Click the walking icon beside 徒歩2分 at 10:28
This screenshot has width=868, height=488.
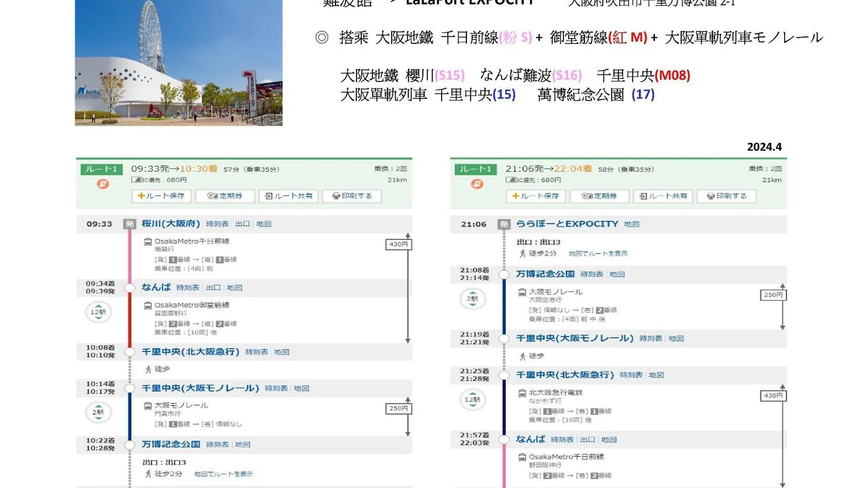coord(148,474)
